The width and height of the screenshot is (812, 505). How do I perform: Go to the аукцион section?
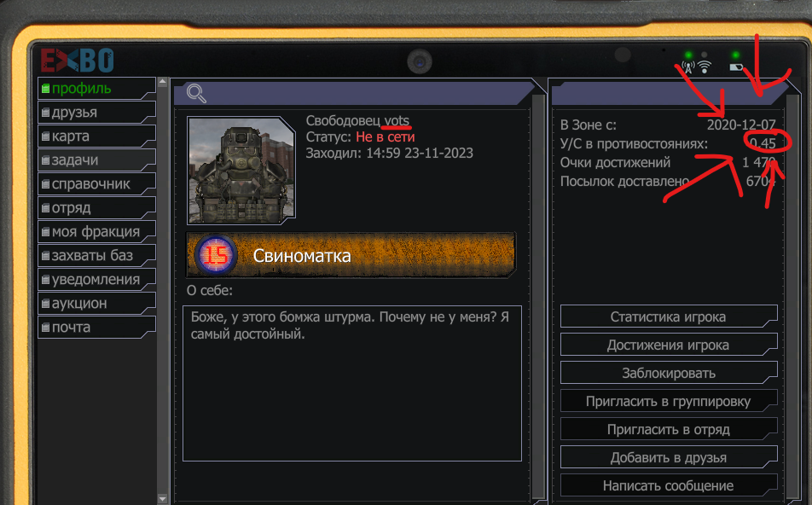point(97,303)
